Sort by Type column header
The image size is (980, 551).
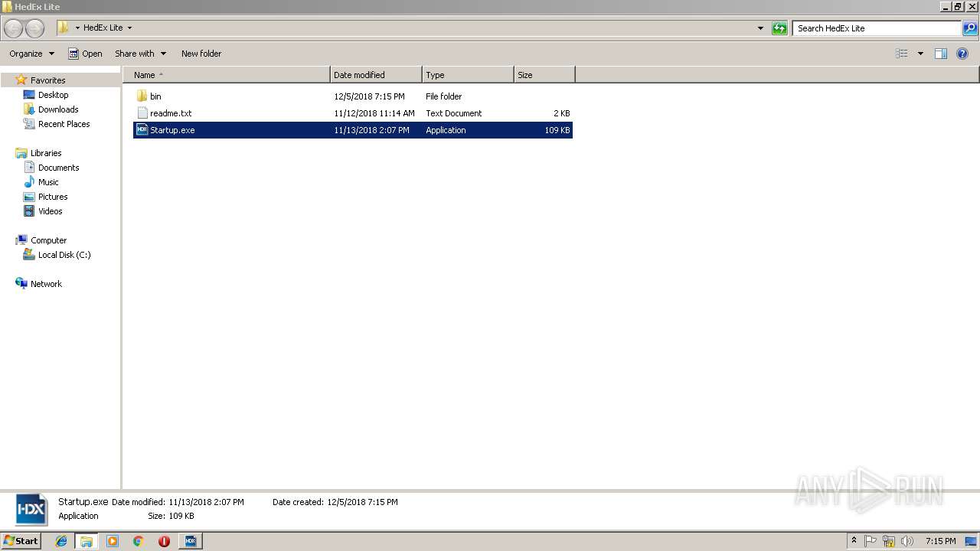click(x=468, y=75)
